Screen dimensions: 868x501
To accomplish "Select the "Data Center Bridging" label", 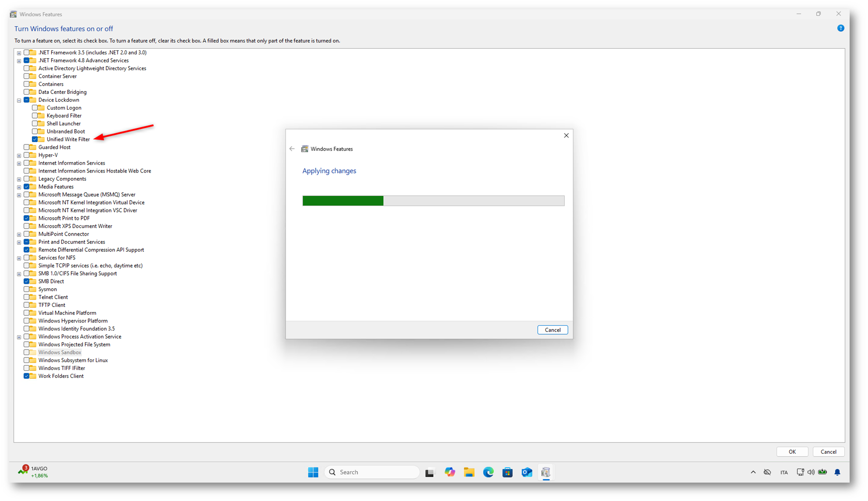I will (62, 92).
